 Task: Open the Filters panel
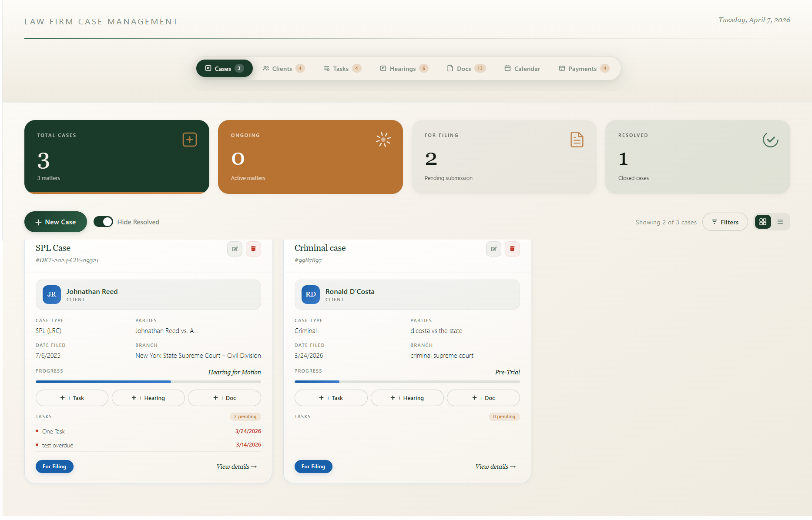click(x=725, y=222)
